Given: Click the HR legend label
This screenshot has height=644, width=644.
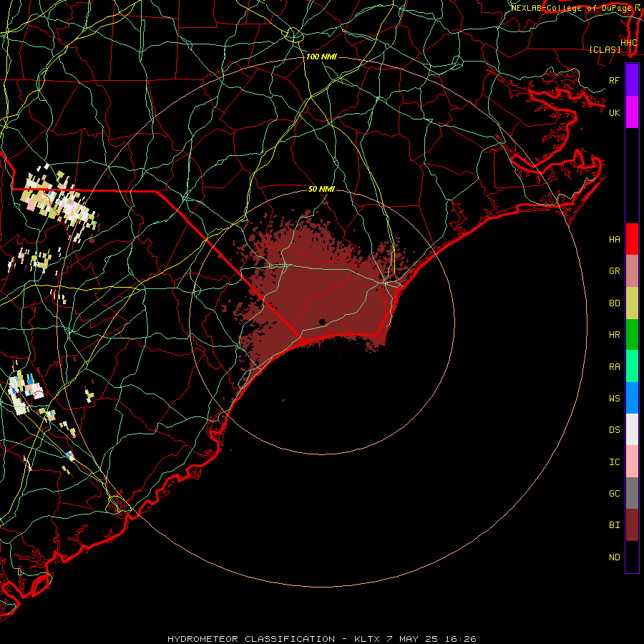Looking at the screenshot, I should tap(614, 335).
